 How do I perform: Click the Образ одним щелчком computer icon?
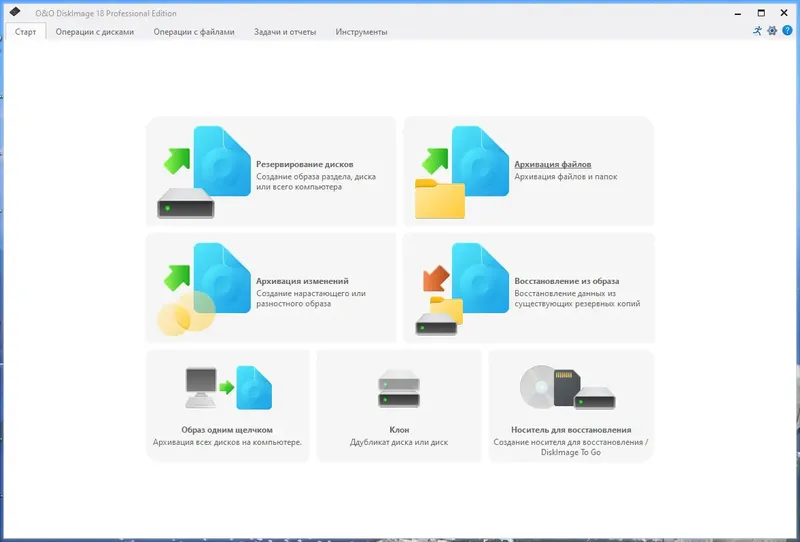click(228, 388)
